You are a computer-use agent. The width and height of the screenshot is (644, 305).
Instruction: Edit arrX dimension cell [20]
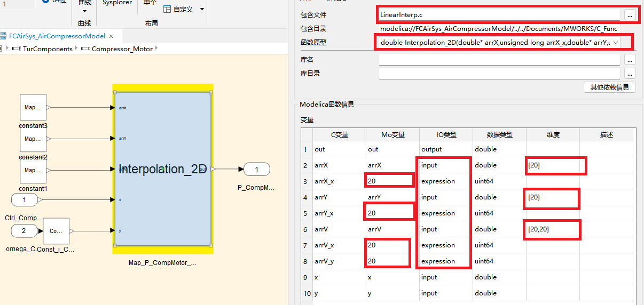click(x=553, y=165)
